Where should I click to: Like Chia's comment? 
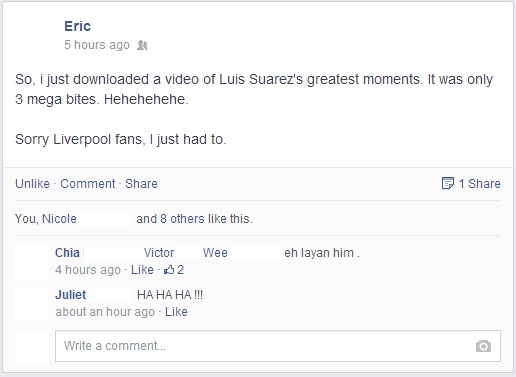[x=142, y=270]
